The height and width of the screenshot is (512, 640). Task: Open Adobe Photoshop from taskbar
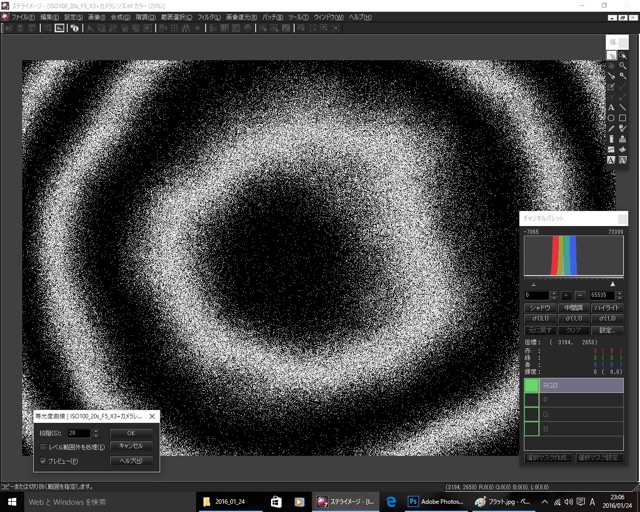[x=432, y=501]
